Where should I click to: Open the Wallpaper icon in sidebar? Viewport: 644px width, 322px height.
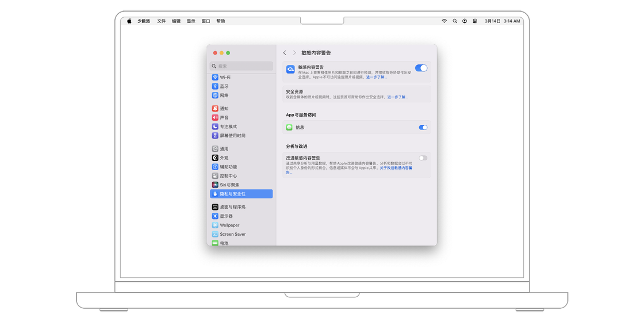click(215, 225)
